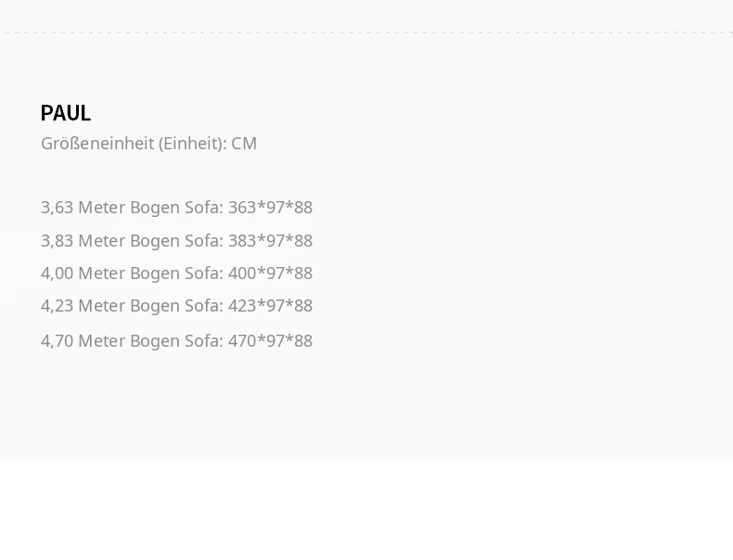The image size is (733, 560).
Task: Click the PAUL heading
Action: (x=66, y=113)
